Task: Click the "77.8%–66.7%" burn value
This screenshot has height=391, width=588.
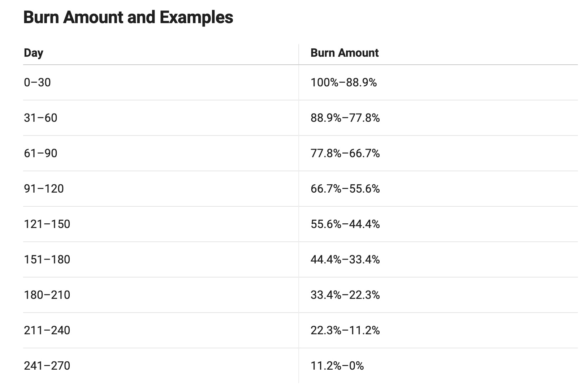Action: coord(345,153)
